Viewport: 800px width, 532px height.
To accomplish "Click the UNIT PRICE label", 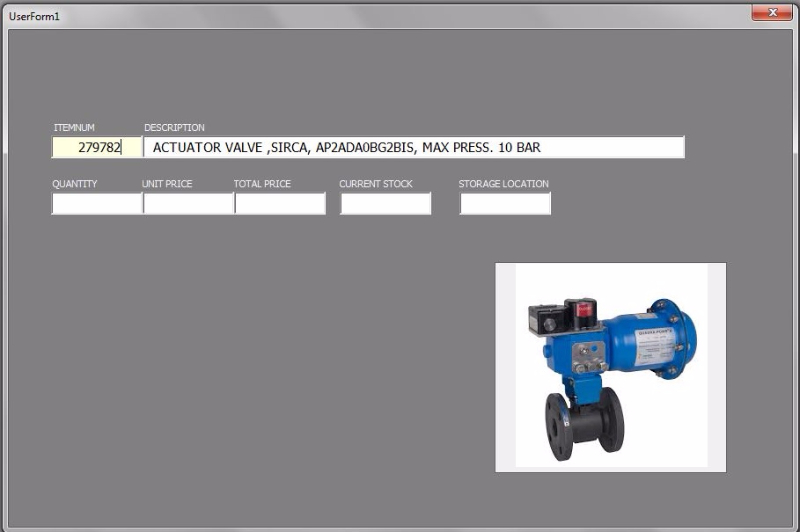I will 167,184.
